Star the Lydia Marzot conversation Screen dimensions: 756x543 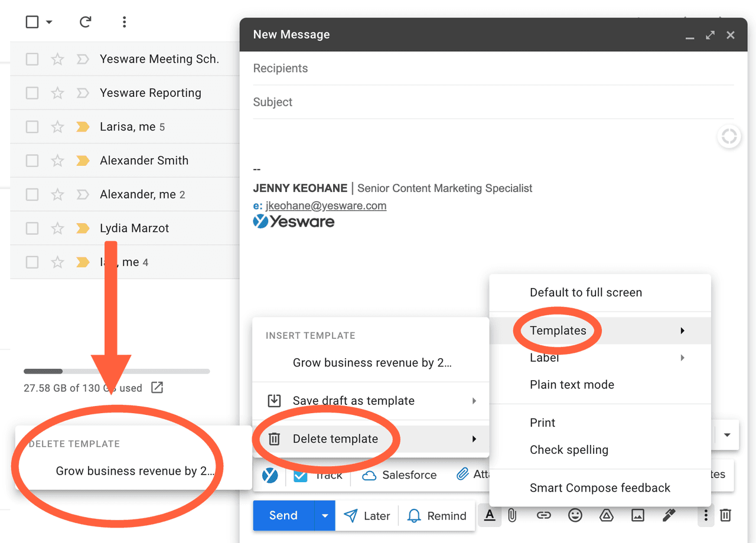click(57, 228)
